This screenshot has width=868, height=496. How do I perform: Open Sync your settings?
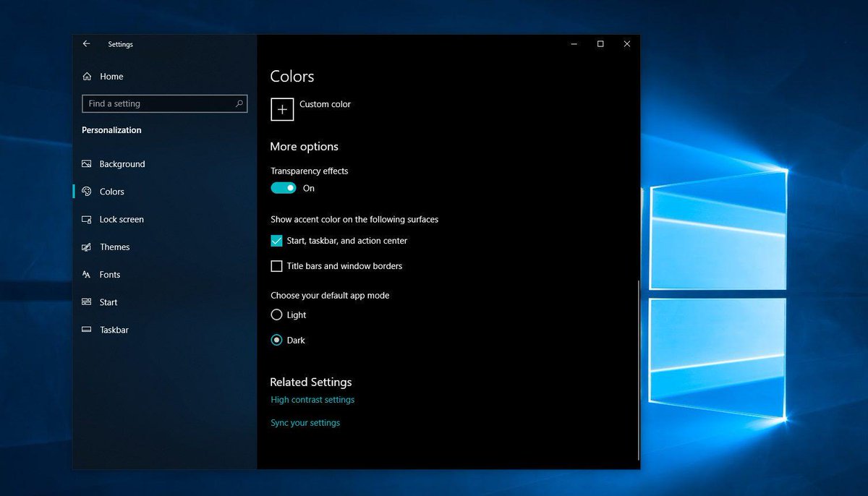click(305, 422)
